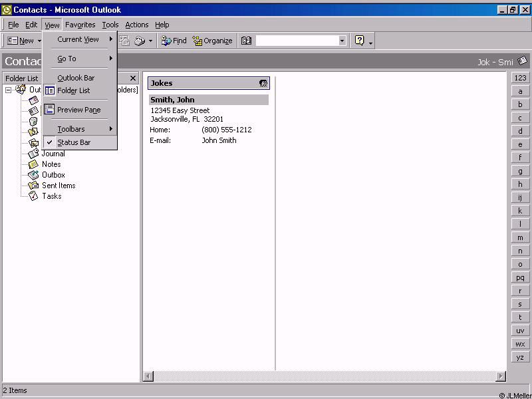
Task: Toggle Folder List in View menu
Action: click(80, 90)
